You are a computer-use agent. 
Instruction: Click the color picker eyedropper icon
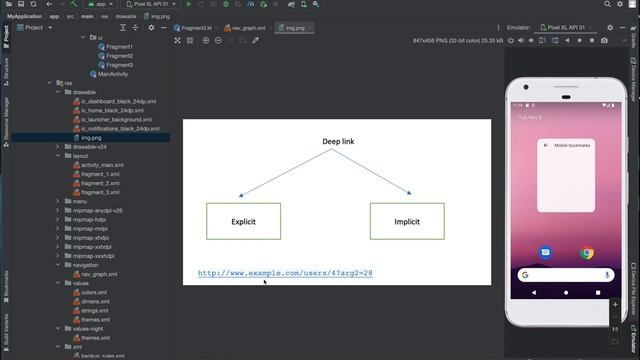coord(256,40)
